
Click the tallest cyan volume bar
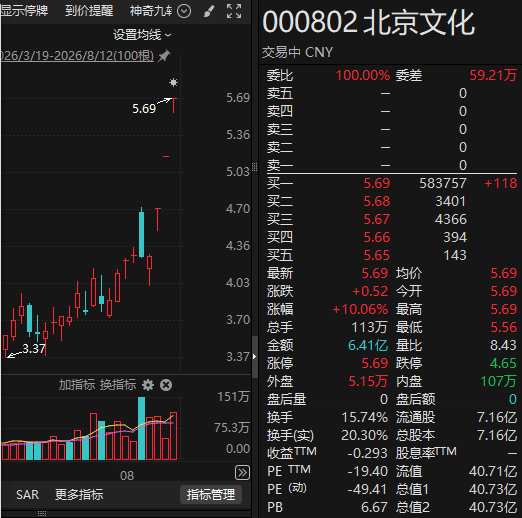coord(142,428)
